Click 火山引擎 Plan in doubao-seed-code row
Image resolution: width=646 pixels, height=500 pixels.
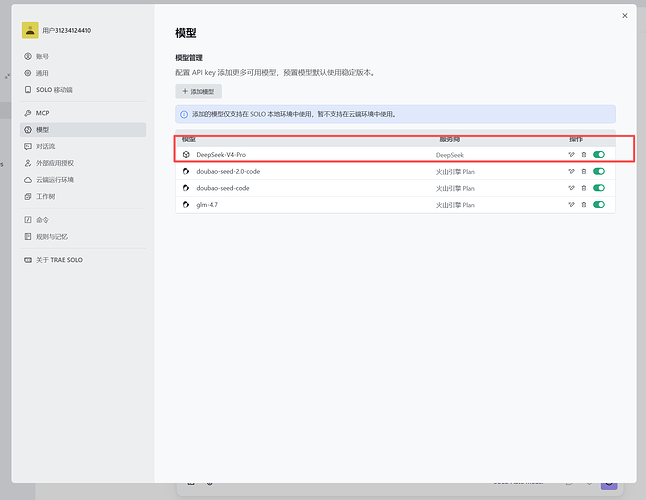(x=455, y=188)
